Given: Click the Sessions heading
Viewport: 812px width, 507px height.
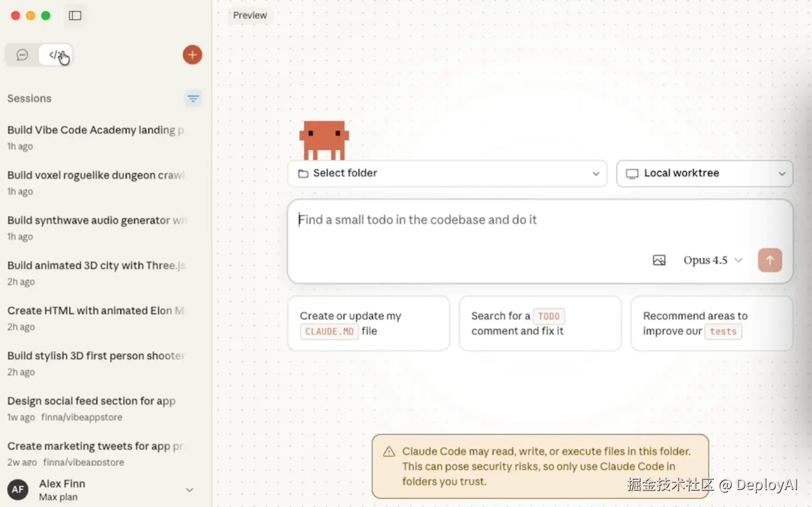Looking at the screenshot, I should (x=29, y=98).
